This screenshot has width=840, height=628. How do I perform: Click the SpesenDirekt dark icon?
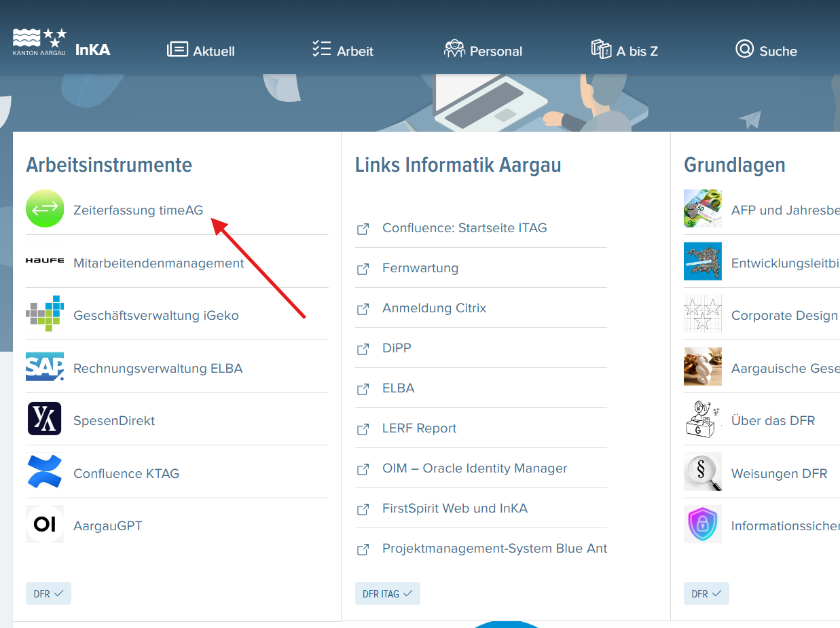pyautogui.click(x=45, y=418)
